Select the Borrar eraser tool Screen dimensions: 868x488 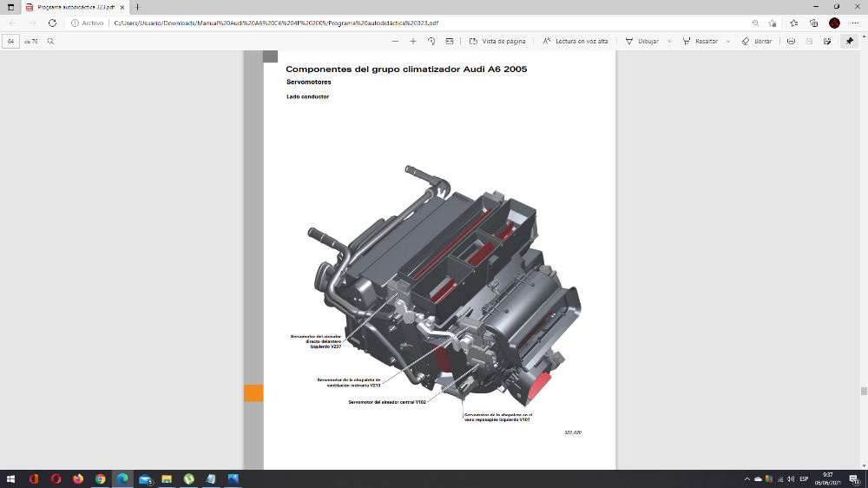click(757, 41)
